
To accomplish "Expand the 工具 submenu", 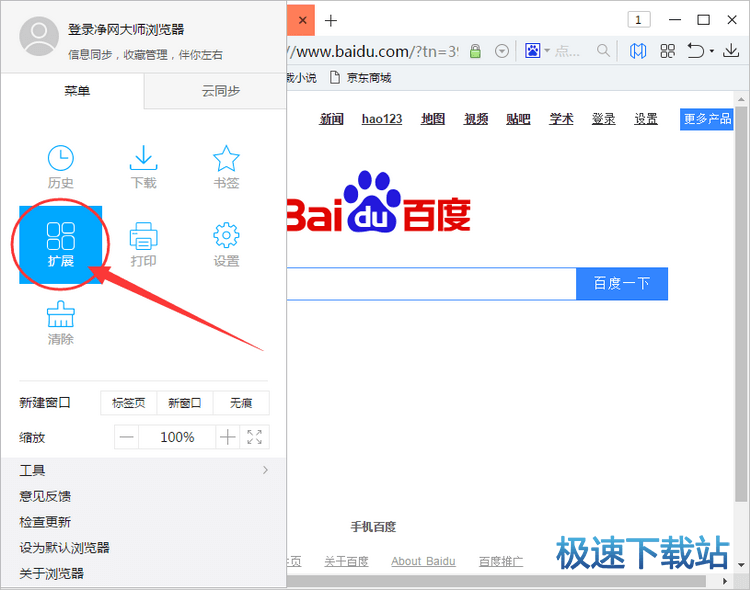I will 143,470.
